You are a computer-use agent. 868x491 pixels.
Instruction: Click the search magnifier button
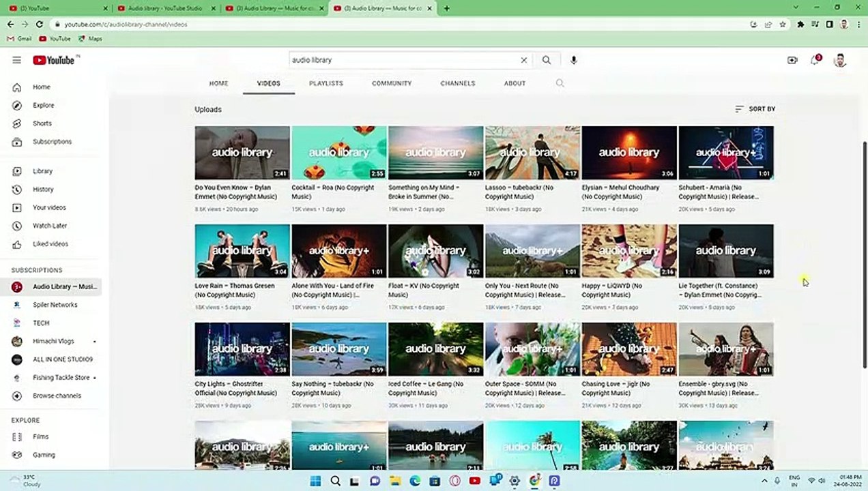(x=546, y=60)
